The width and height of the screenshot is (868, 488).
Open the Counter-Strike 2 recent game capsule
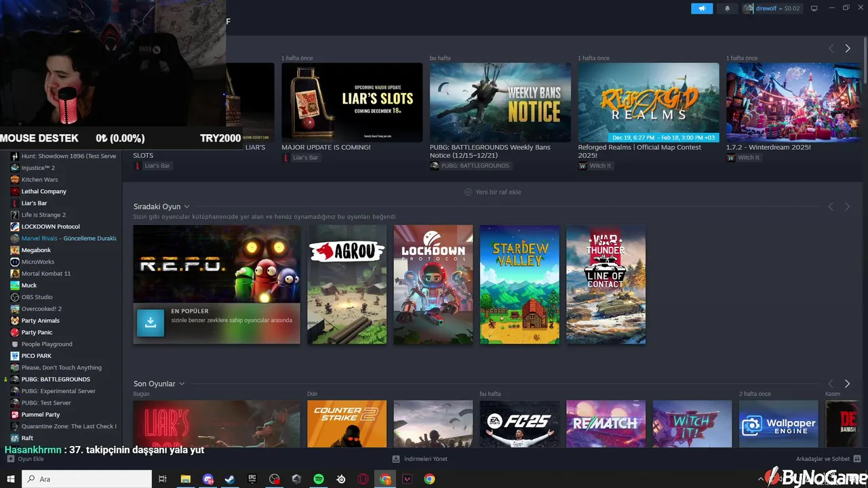click(347, 424)
